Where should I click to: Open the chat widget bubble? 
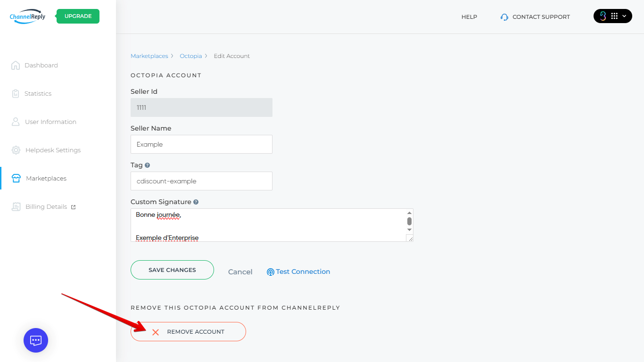[36, 340]
